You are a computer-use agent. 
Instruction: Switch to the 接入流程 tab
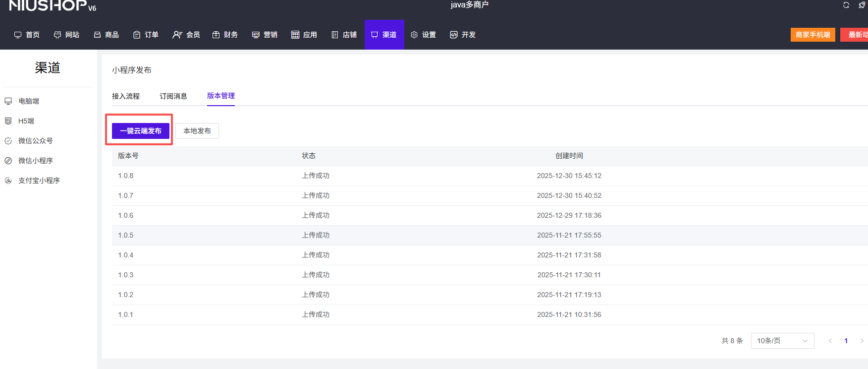tap(126, 96)
